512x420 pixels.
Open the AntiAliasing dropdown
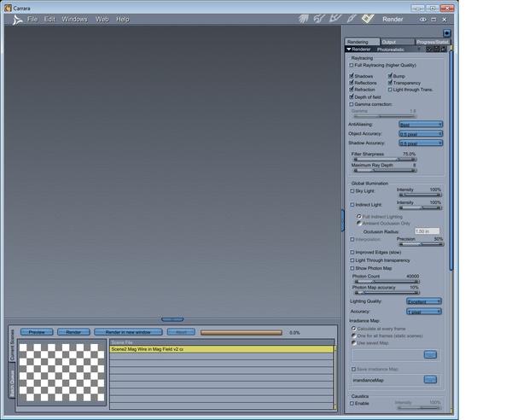pos(421,125)
